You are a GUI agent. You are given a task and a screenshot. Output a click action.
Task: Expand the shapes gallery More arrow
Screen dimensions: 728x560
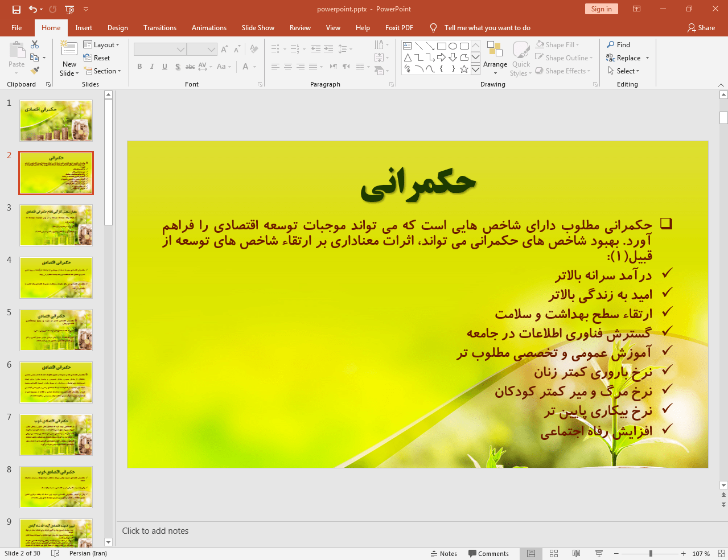(x=476, y=69)
